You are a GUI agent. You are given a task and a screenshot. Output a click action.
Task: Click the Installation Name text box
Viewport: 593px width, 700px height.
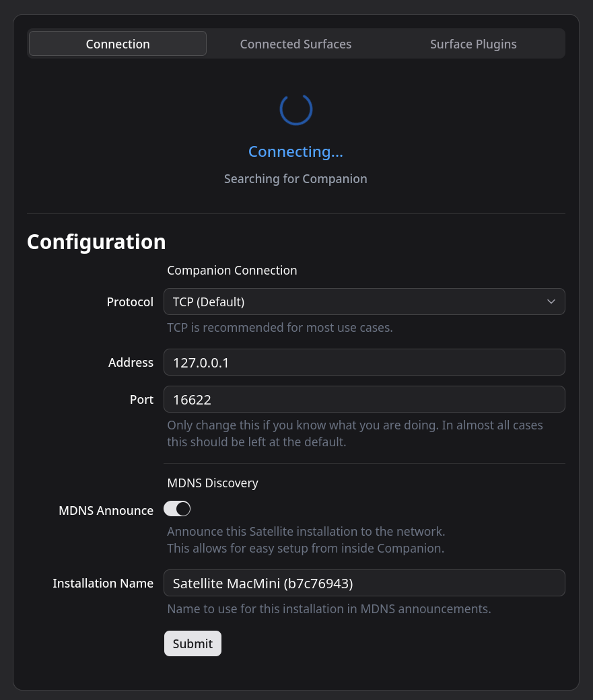click(363, 583)
